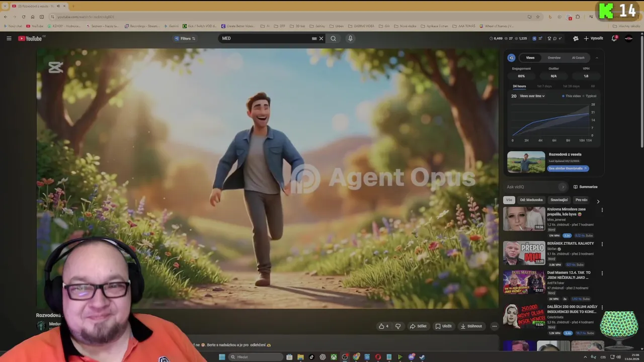Open the Rozvodová z vesela thumbnail preview

pyautogui.click(x=526, y=162)
